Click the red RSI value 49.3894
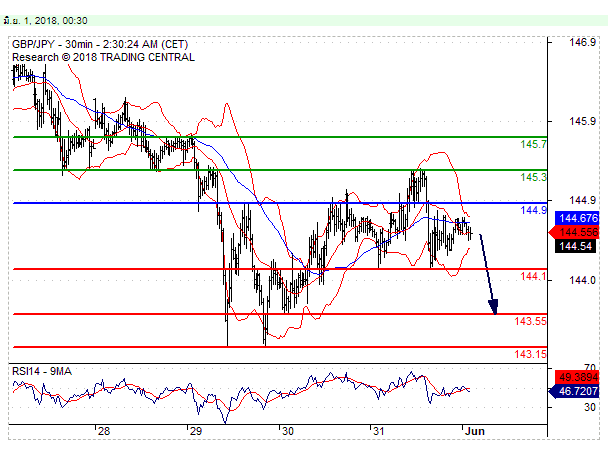Viewport: 608px width, 452px height. click(577, 377)
